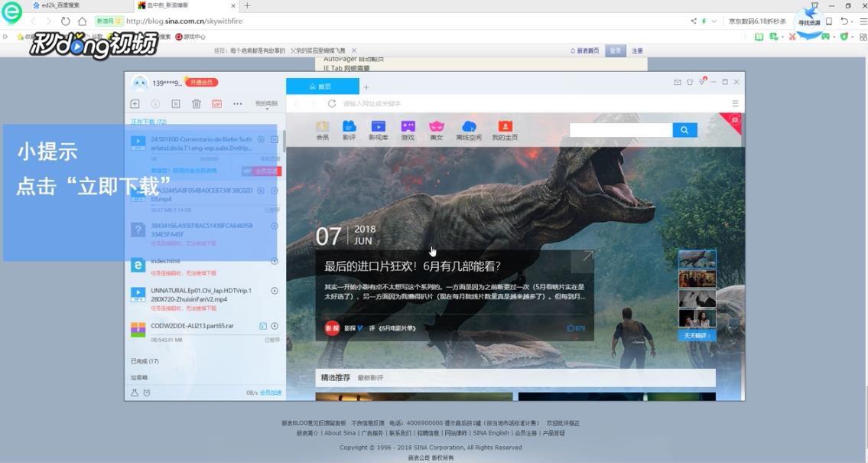The image size is (868, 463).
Task: Select the CODW2DDE-ALI213.part65.rar file name
Action: click(x=192, y=326)
